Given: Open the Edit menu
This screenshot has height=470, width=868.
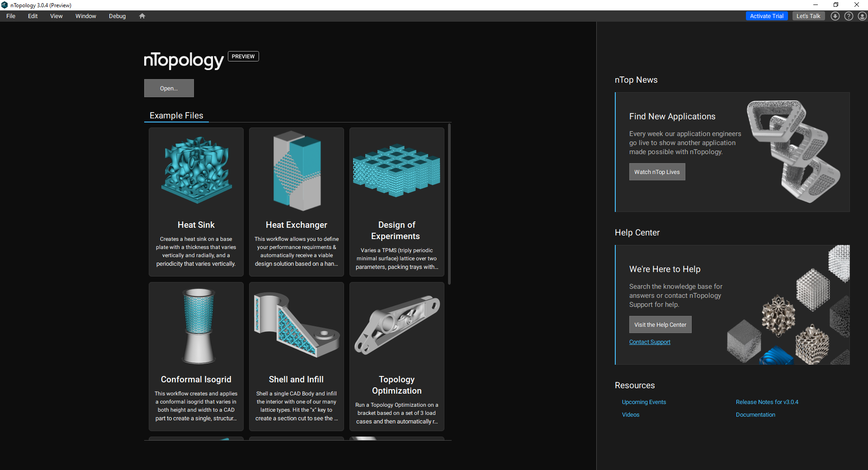Looking at the screenshot, I should 33,16.
